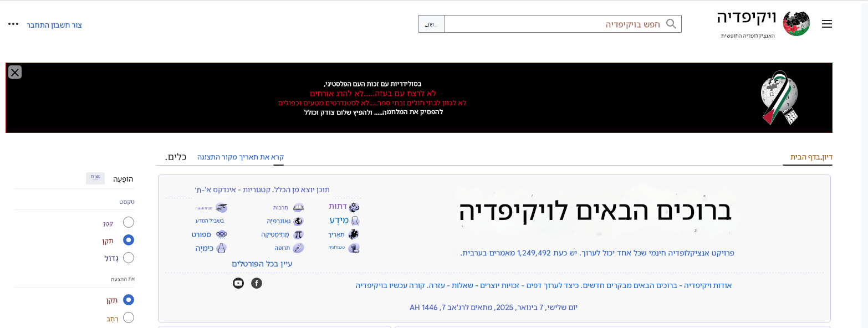Open the YouTube channel icon
This screenshot has height=328, width=868.
coord(238,283)
